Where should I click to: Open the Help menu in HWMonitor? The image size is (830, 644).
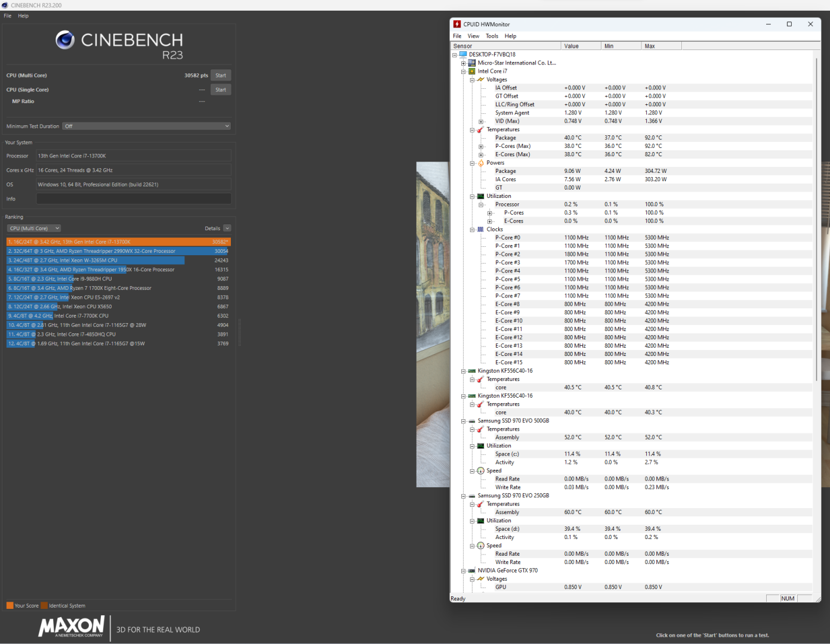510,36
